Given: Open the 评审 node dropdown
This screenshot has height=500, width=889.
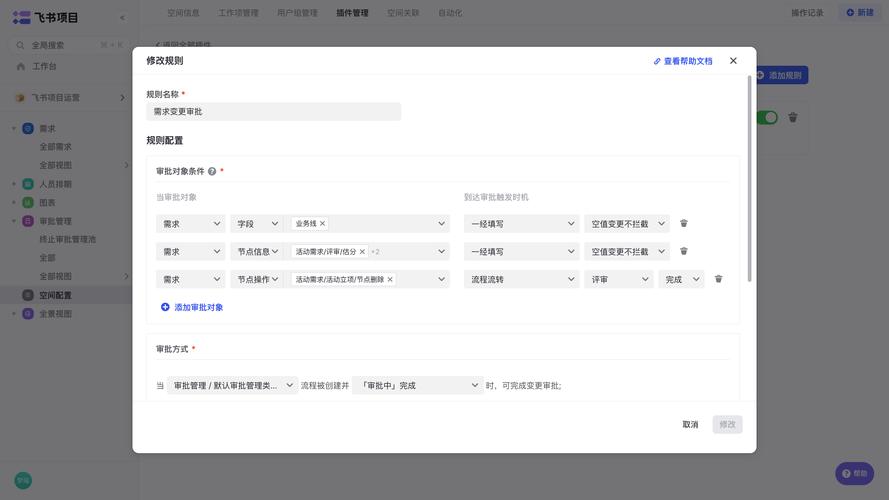Looking at the screenshot, I should pos(619,279).
